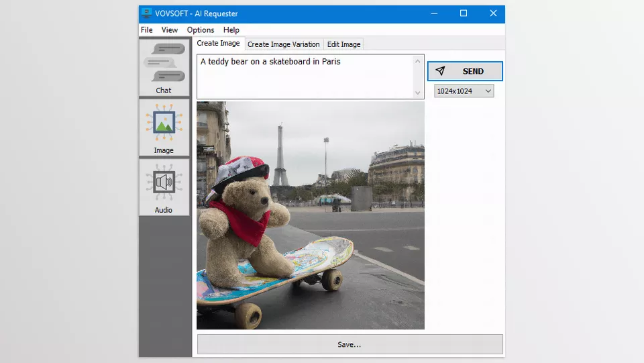Click into the prompt text field
This screenshot has height=363, width=644.
tap(305, 76)
